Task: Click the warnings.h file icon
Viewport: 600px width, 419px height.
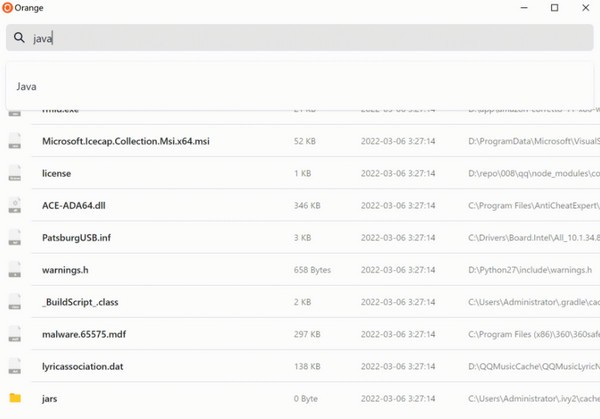Action: click(x=15, y=269)
